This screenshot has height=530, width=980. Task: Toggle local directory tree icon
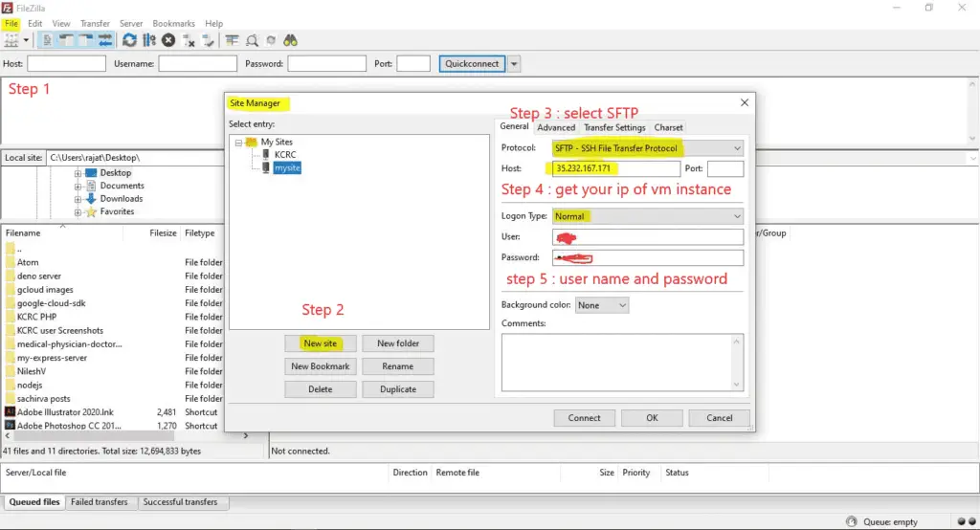(66, 40)
